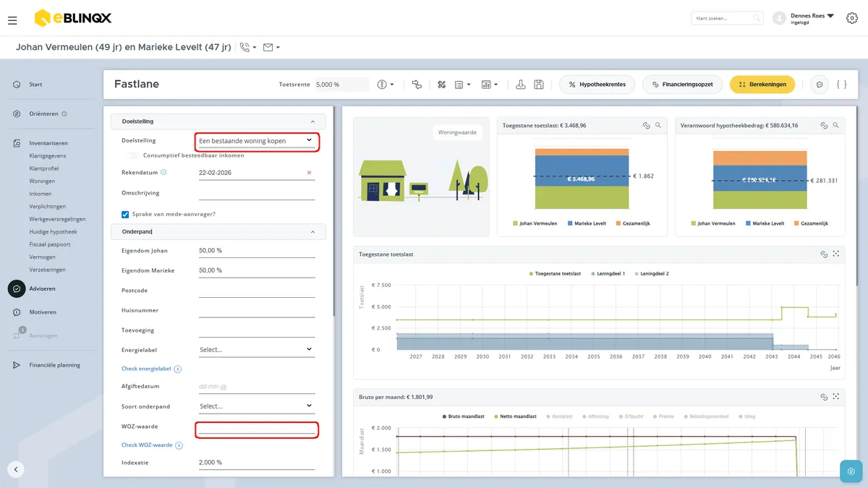Click magnifier icon on Toegestane toetslast card
Screen dimensions: 868x488
pos(658,125)
